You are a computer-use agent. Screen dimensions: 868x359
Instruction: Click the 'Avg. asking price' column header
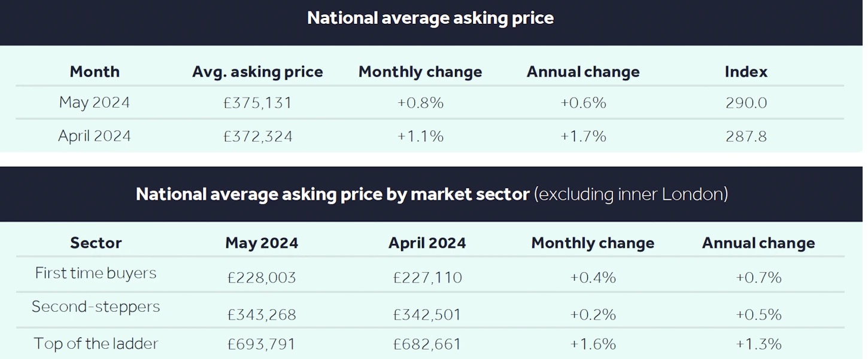pos(257,72)
